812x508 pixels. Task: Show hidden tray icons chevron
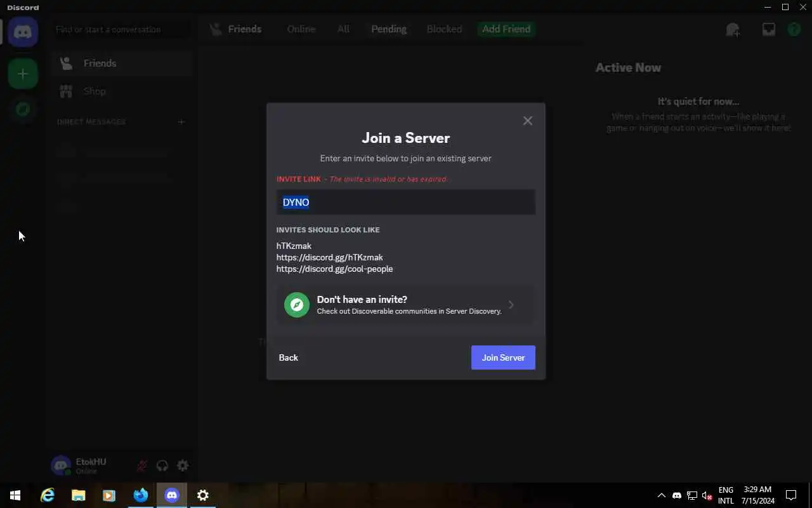point(661,495)
